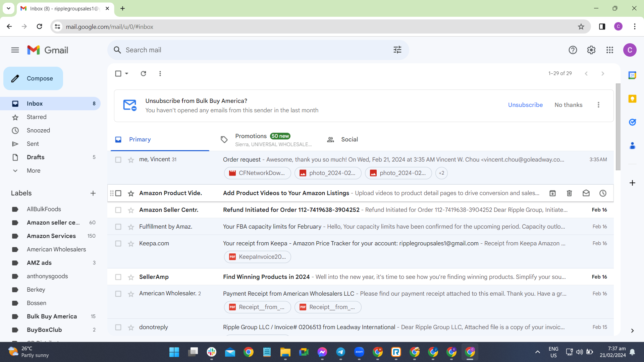Compose a new email
This screenshot has height=362, width=644.
[x=33, y=78]
